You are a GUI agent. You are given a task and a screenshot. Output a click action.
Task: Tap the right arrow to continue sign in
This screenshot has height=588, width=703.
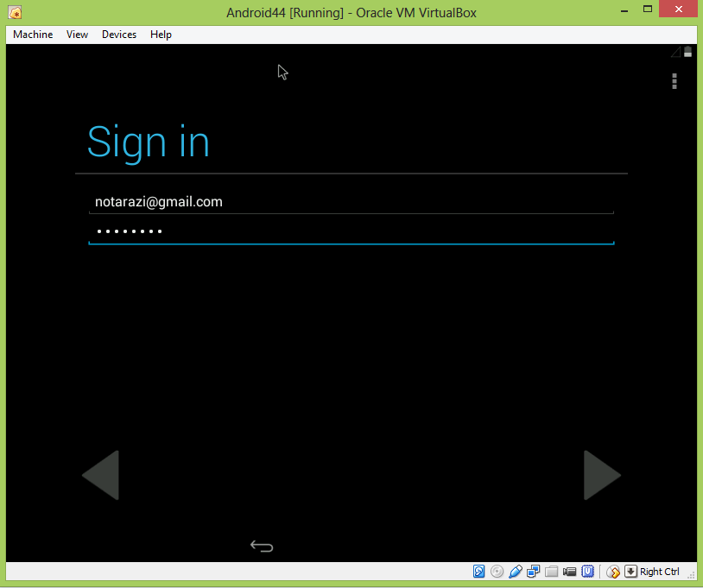coord(602,475)
